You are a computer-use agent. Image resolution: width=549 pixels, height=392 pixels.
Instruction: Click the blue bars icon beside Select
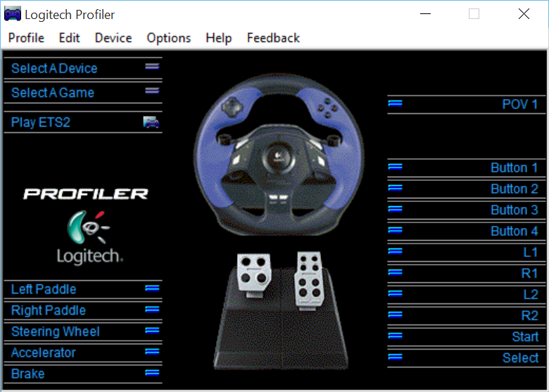(x=396, y=357)
